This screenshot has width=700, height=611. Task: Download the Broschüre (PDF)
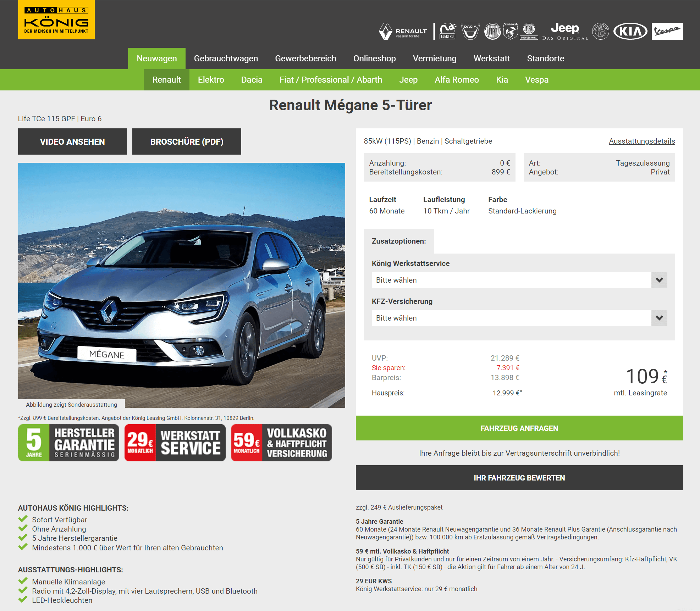click(x=187, y=141)
